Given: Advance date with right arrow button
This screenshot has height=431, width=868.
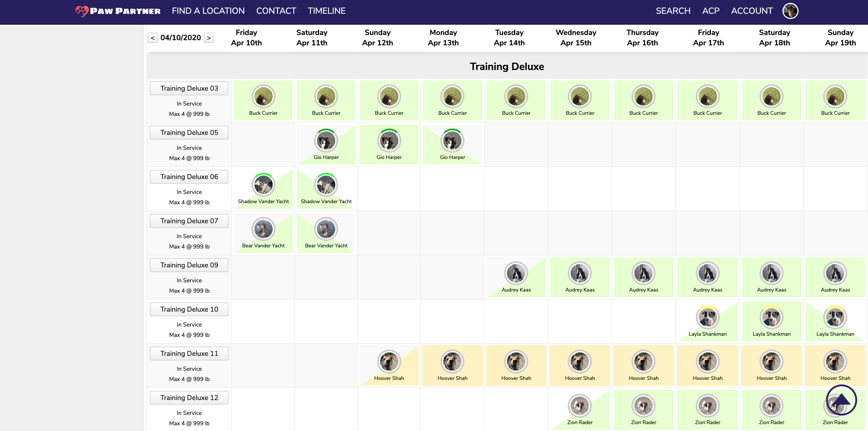Looking at the screenshot, I should [x=209, y=38].
